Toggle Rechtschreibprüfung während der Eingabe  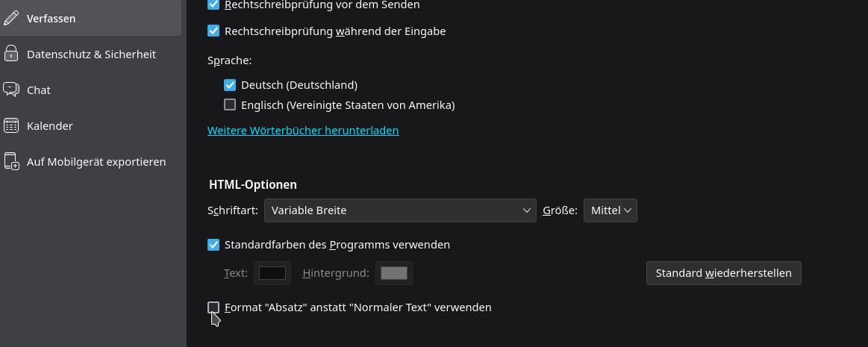(213, 31)
